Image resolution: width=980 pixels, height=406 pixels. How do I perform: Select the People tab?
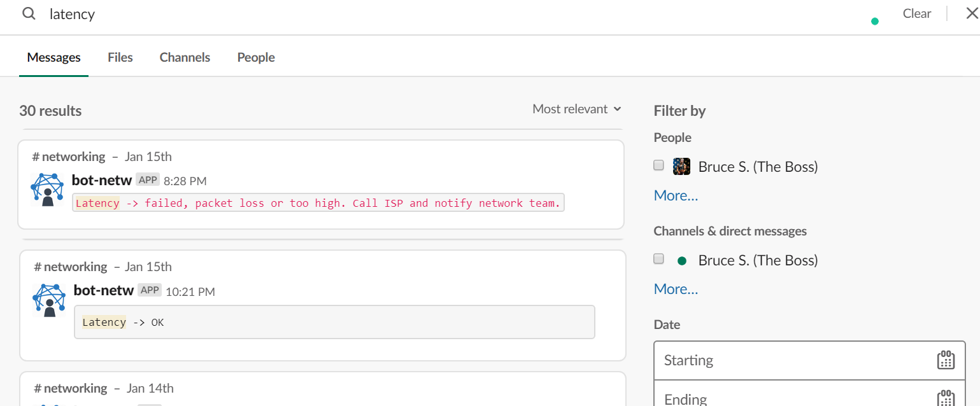click(256, 57)
